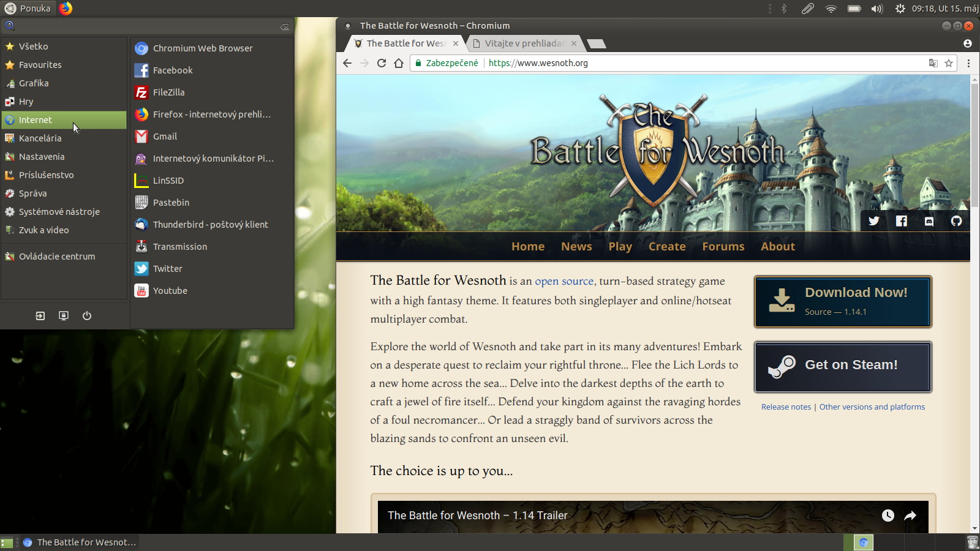This screenshot has width=980, height=551.
Task: Click the Download Now button
Action: [x=843, y=302]
